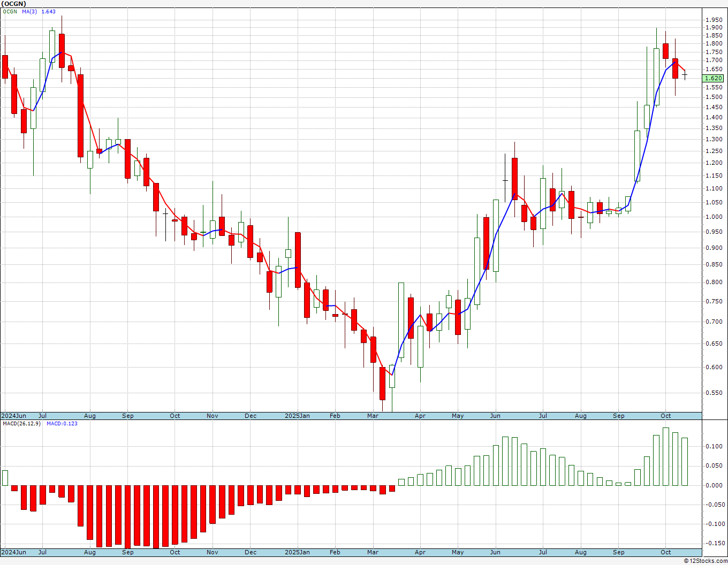Screen dimensions: 728x565
Task: Select the 1.200 price level label
Action: 714,163
